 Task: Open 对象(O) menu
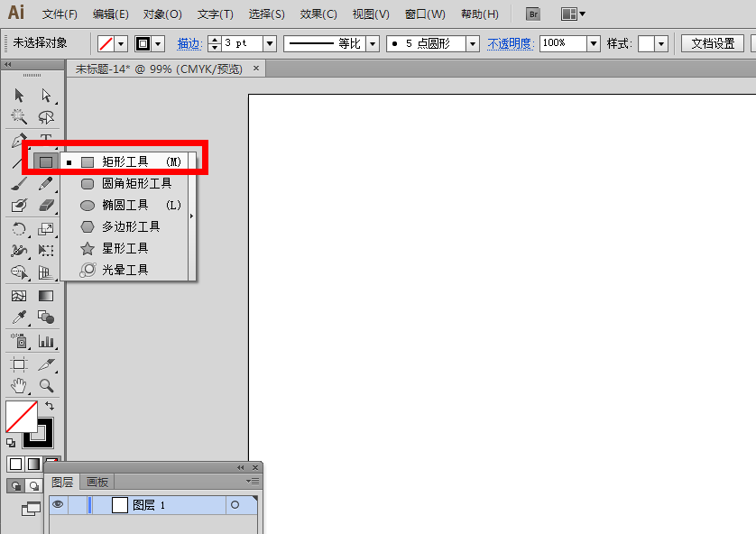pyautogui.click(x=162, y=14)
